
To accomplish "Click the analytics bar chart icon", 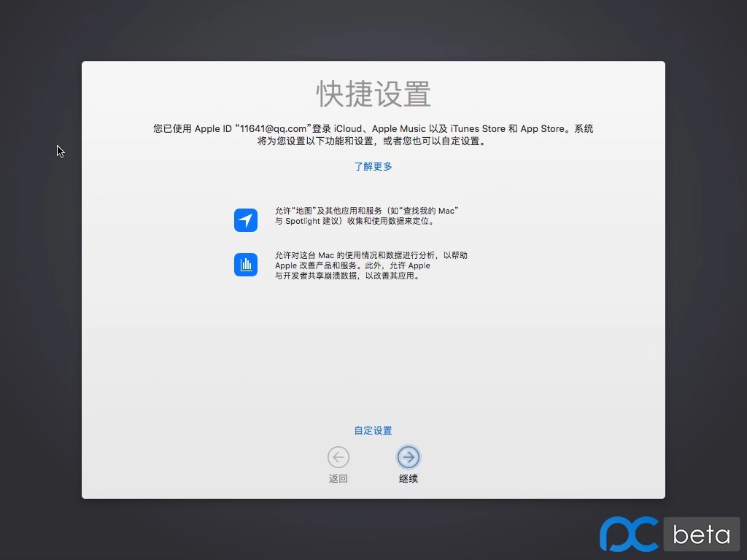I will [246, 264].
